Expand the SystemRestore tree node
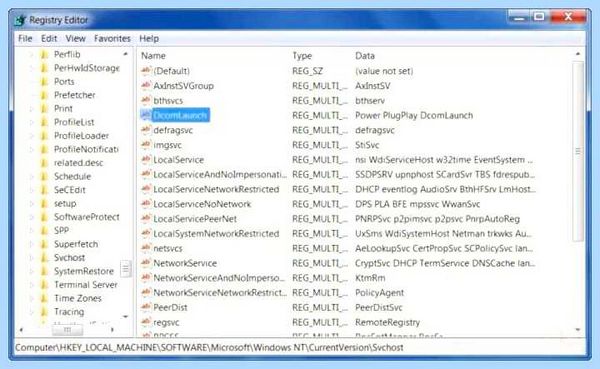600x369 pixels. click(x=31, y=271)
